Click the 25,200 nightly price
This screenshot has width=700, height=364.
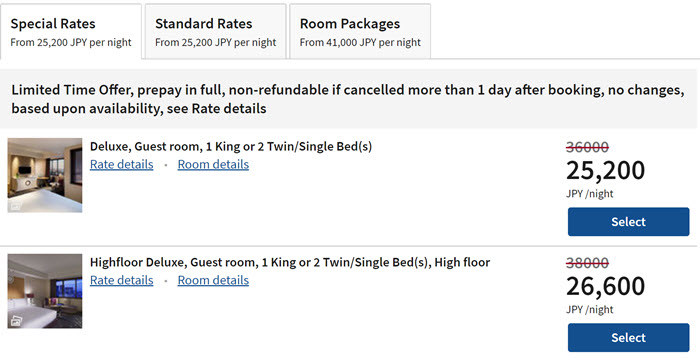point(605,170)
